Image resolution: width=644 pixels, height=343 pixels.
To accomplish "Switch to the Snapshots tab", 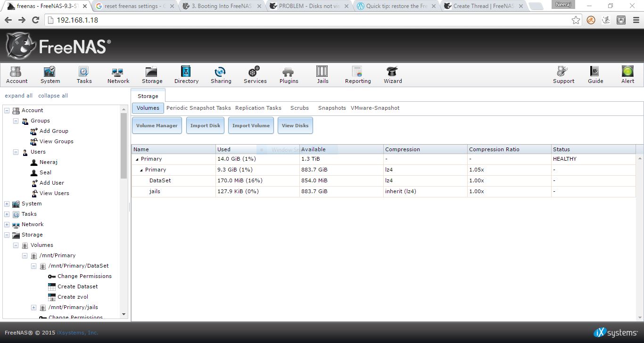I will (332, 108).
